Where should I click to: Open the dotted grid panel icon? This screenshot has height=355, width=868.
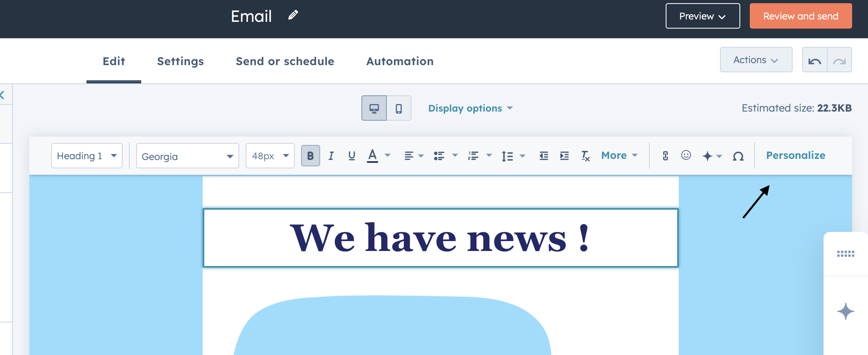point(846,254)
